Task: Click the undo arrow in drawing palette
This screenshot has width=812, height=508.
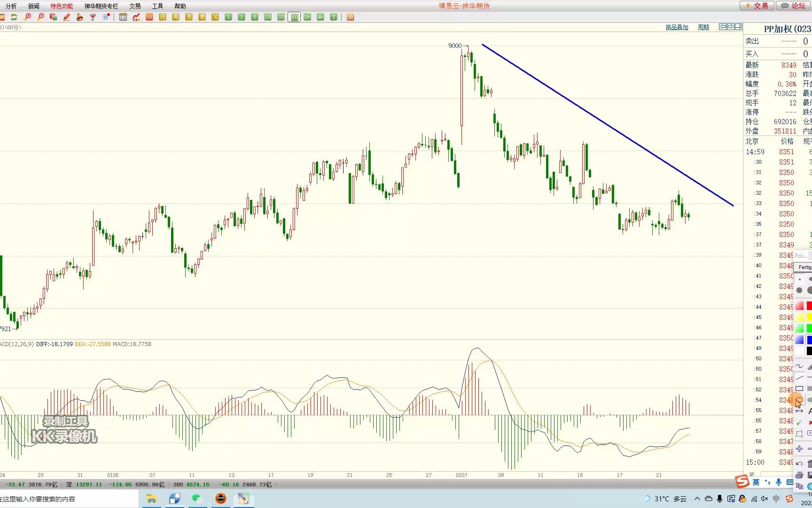Action: point(799,464)
